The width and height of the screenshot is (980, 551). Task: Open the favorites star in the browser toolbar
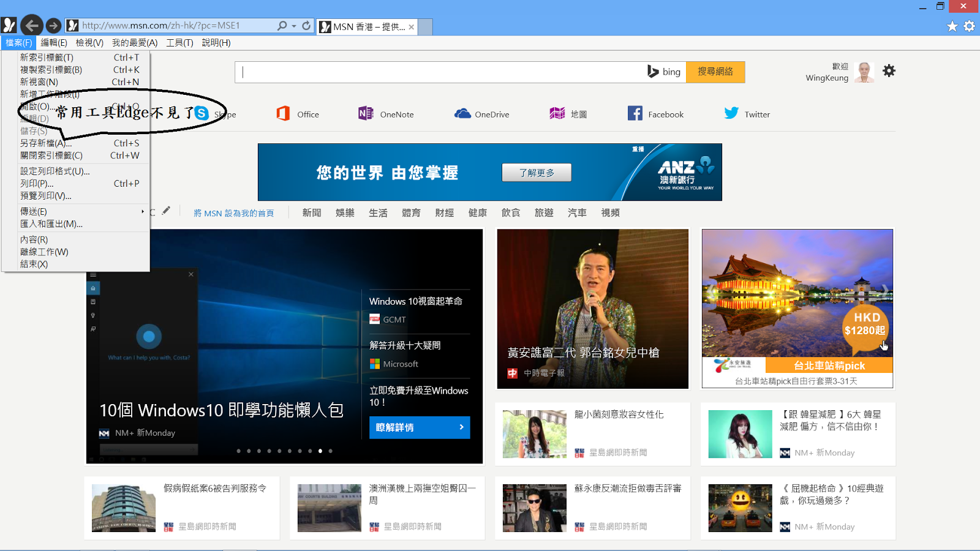(x=952, y=26)
